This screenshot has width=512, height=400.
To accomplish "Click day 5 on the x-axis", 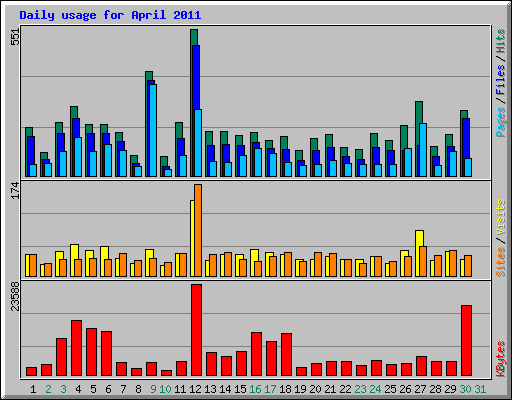I will (x=93, y=389).
